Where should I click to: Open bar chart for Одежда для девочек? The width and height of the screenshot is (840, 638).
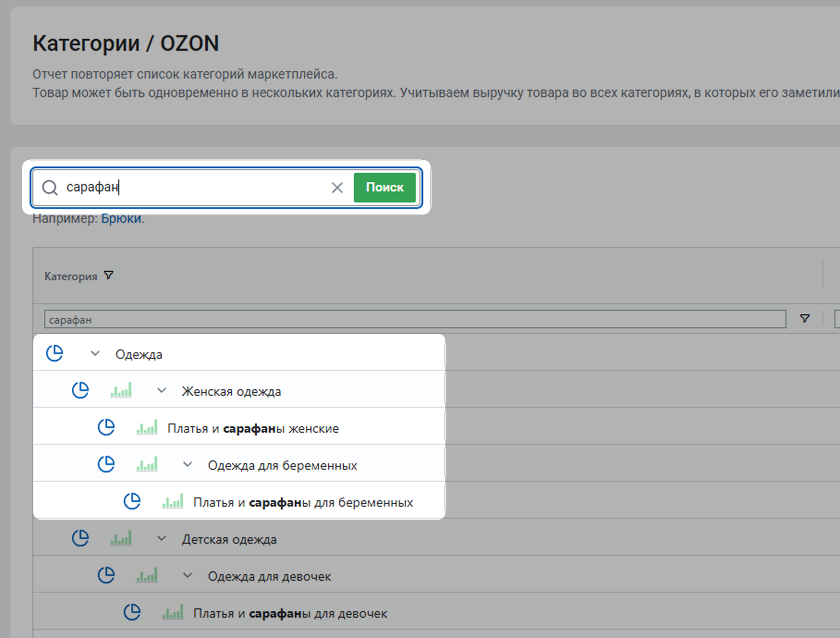[x=147, y=575]
